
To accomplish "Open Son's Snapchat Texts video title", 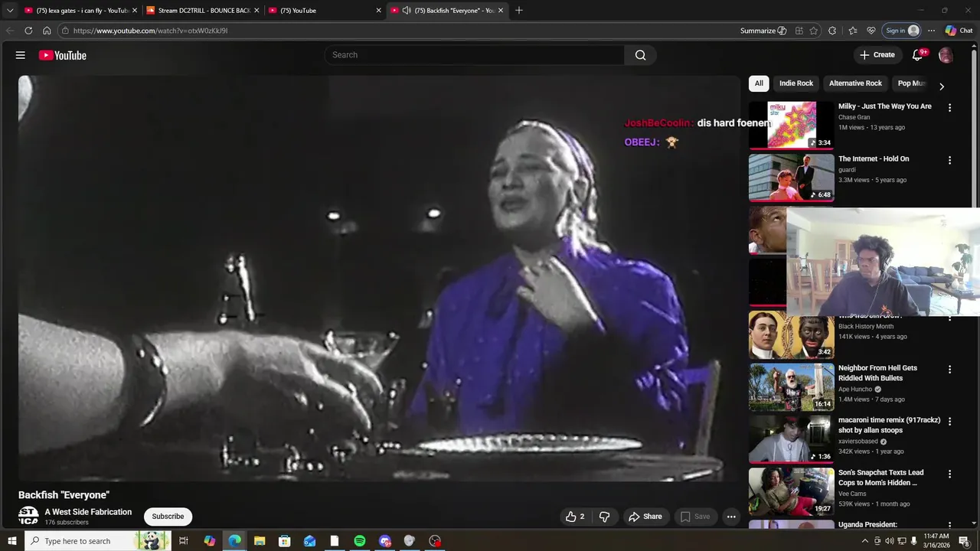I will (x=881, y=478).
